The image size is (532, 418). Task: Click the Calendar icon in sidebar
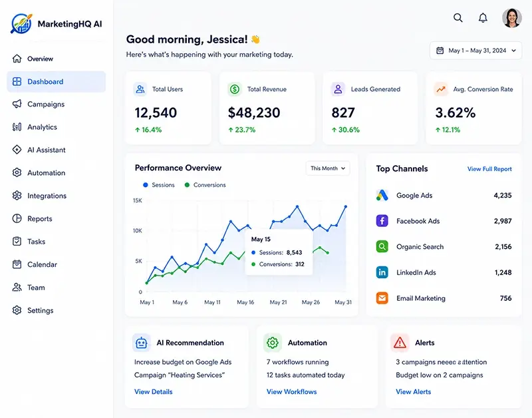point(17,264)
